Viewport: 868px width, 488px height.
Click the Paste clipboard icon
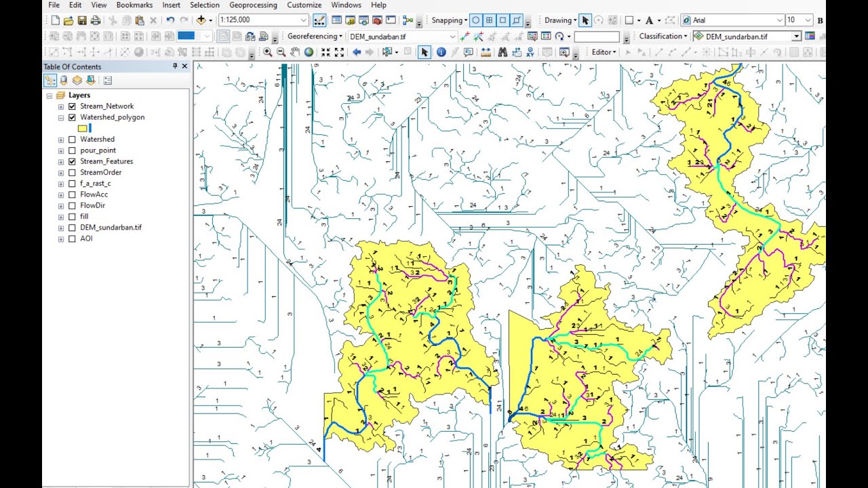(x=140, y=20)
